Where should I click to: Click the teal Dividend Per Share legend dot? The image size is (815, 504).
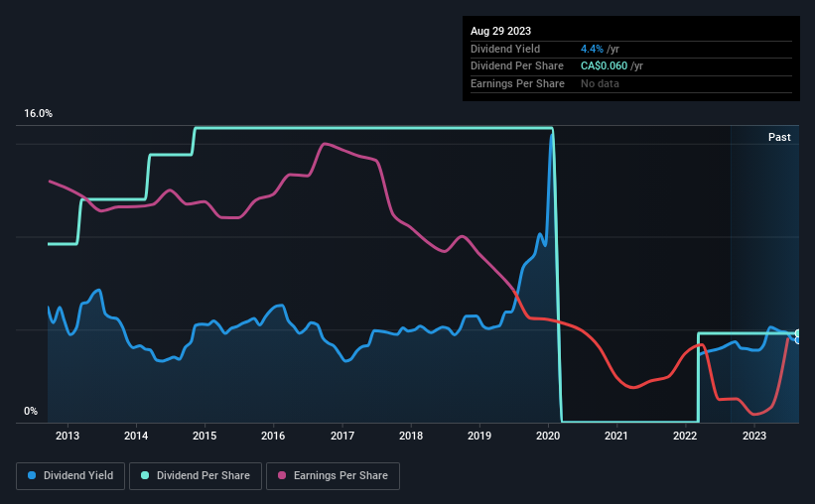coord(145,475)
